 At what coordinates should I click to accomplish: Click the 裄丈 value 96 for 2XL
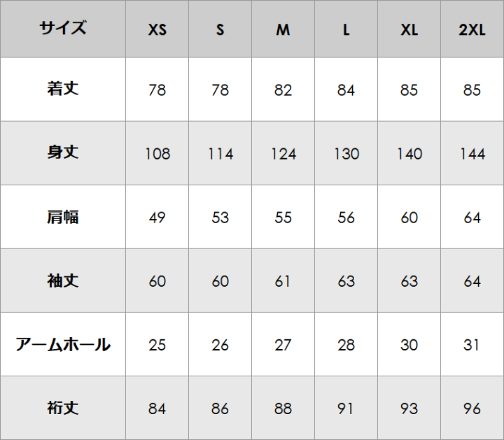click(472, 409)
